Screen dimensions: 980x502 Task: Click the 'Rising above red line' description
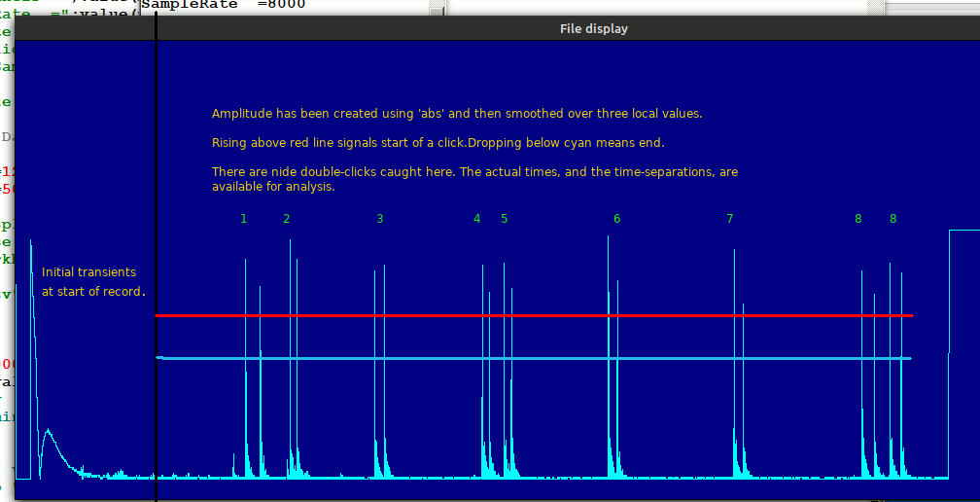click(437, 143)
